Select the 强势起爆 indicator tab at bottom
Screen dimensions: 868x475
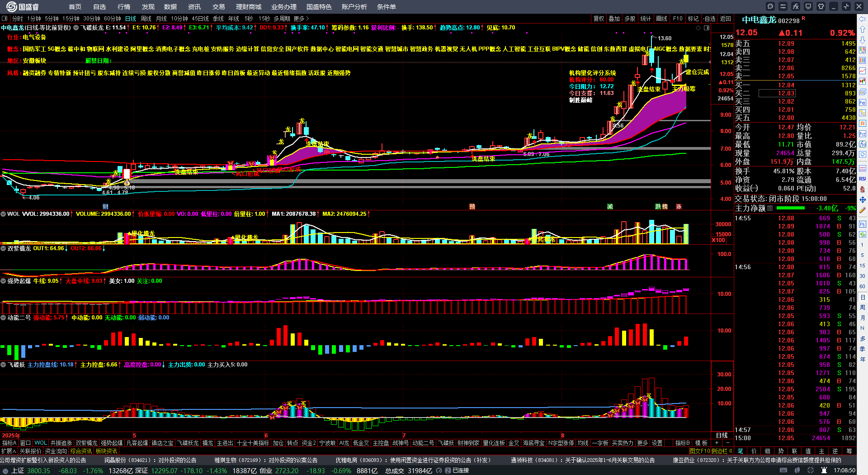pyautogui.click(x=112, y=443)
